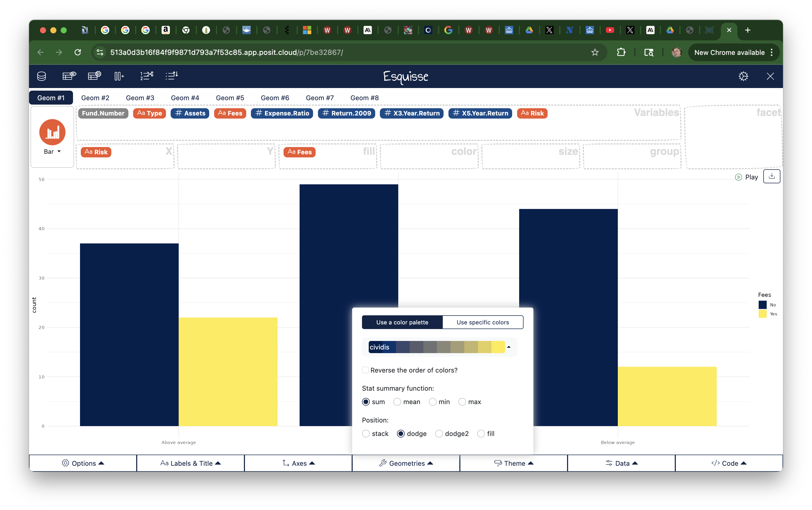
Task: Select the mean stat summary option
Action: pos(397,402)
